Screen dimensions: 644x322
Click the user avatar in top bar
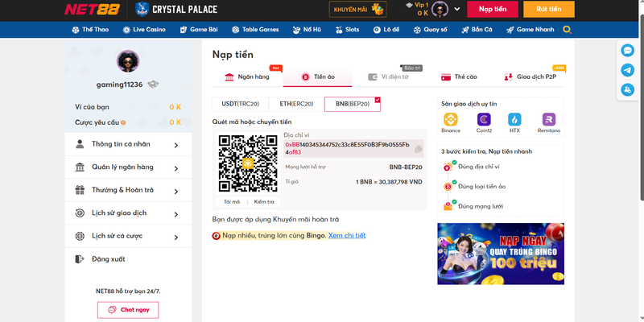point(440,9)
